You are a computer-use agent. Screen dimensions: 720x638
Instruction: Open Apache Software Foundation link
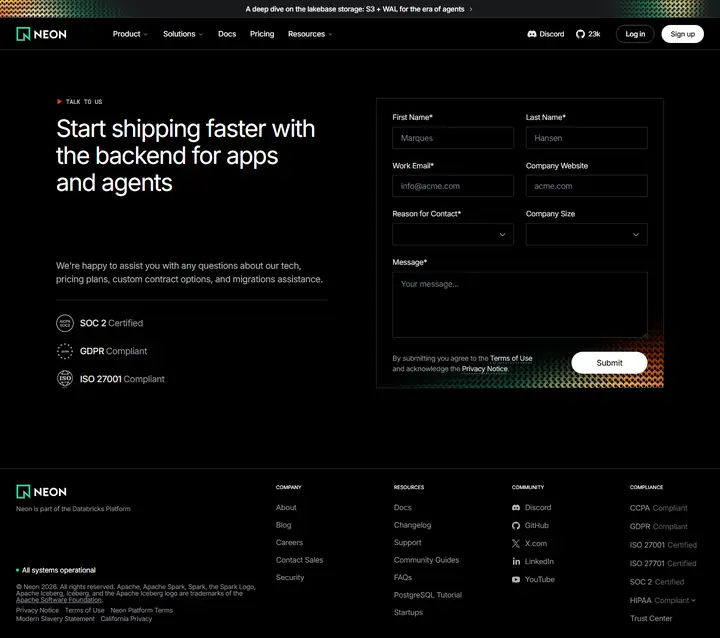59,600
